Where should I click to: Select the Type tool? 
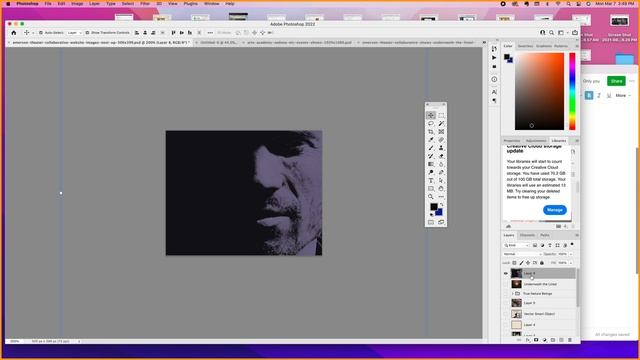coord(431,180)
